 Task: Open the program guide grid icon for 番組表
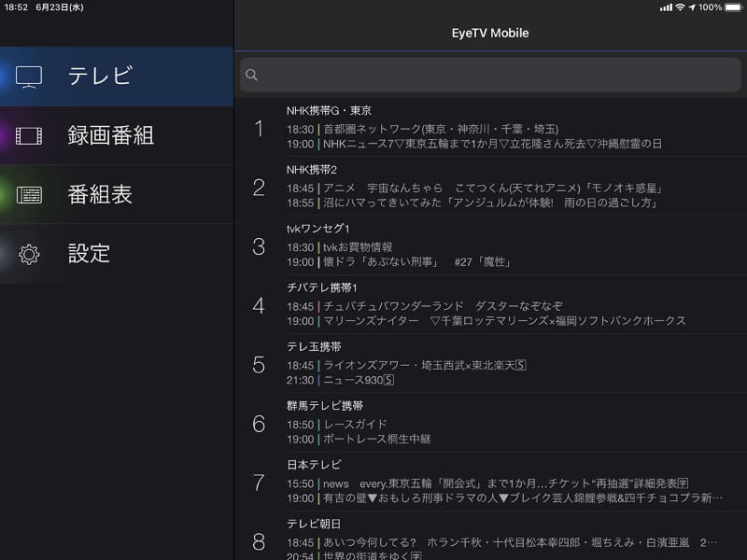coord(29,194)
